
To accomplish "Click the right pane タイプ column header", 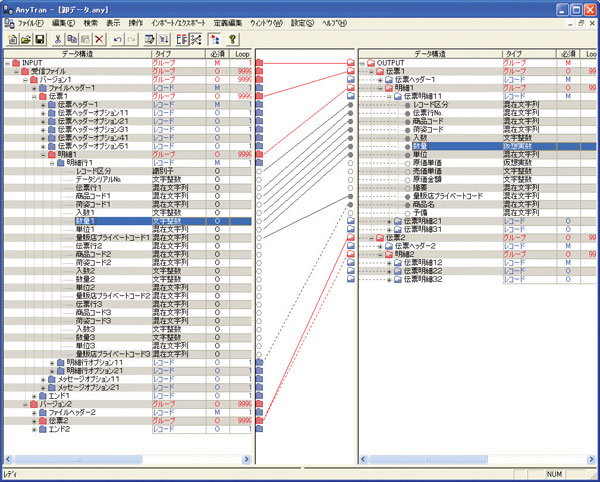I will (529, 54).
